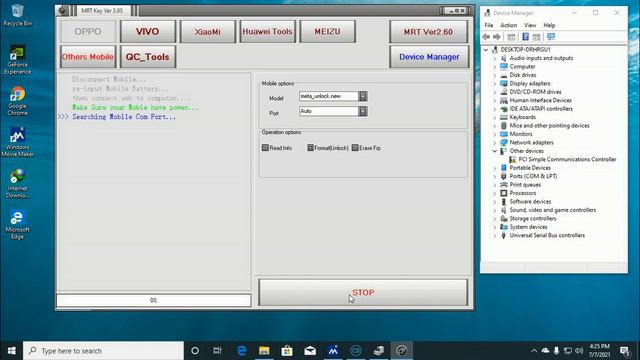Click the blue Device Manager button
The height and width of the screenshot is (360, 640).
tap(429, 57)
